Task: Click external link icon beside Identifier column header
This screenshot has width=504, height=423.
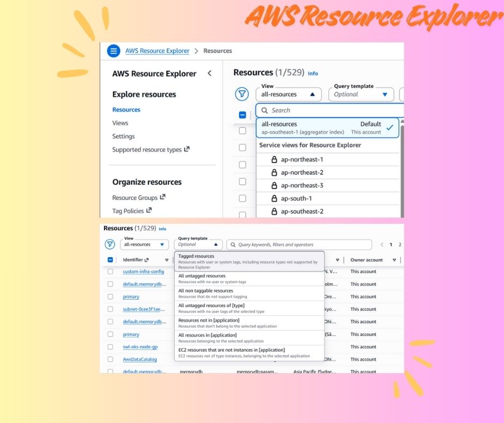Action: click(146, 260)
